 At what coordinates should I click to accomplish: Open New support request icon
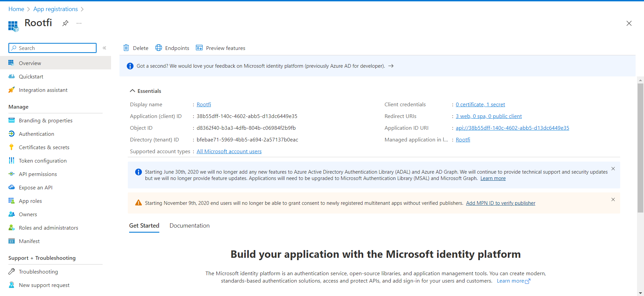(x=11, y=285)
